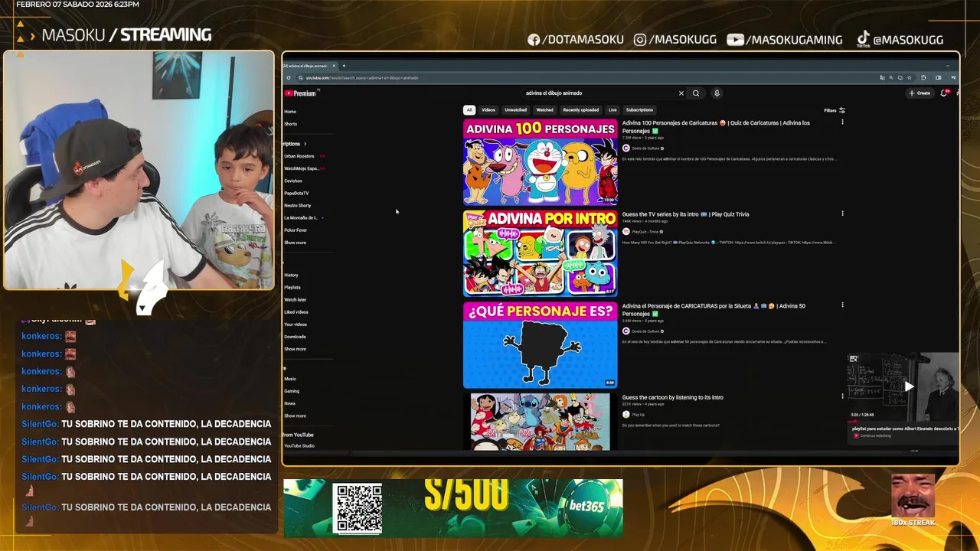Open the notifications bell
Viewport: 980px width, 551px height.
[x=944, y=93]
